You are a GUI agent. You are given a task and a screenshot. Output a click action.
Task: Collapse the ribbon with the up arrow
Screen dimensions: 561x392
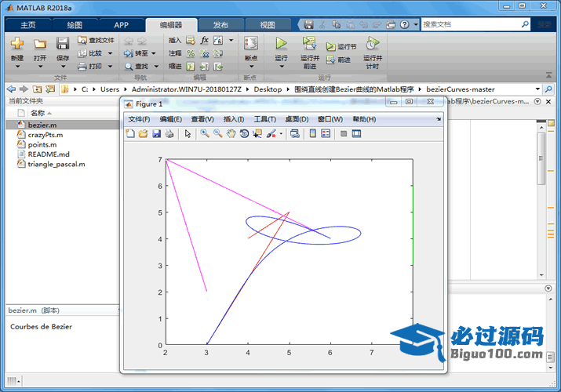[548, 75]
